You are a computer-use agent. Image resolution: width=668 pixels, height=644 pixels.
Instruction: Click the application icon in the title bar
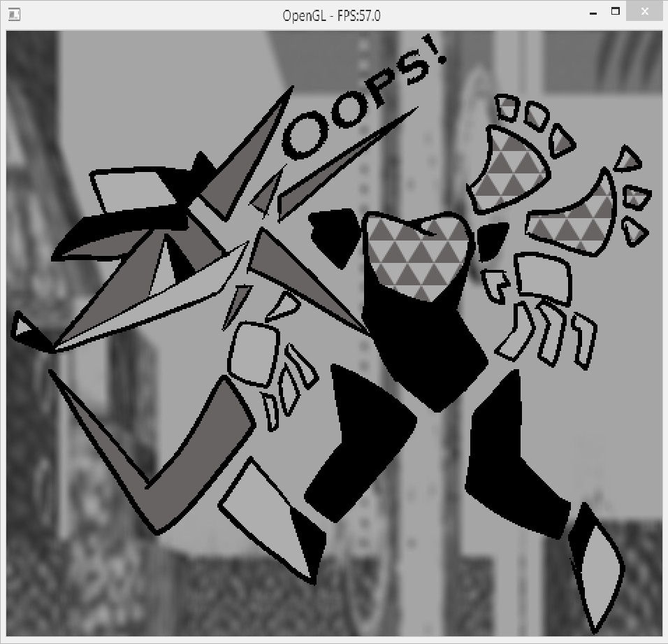click(x=14, y=15)
